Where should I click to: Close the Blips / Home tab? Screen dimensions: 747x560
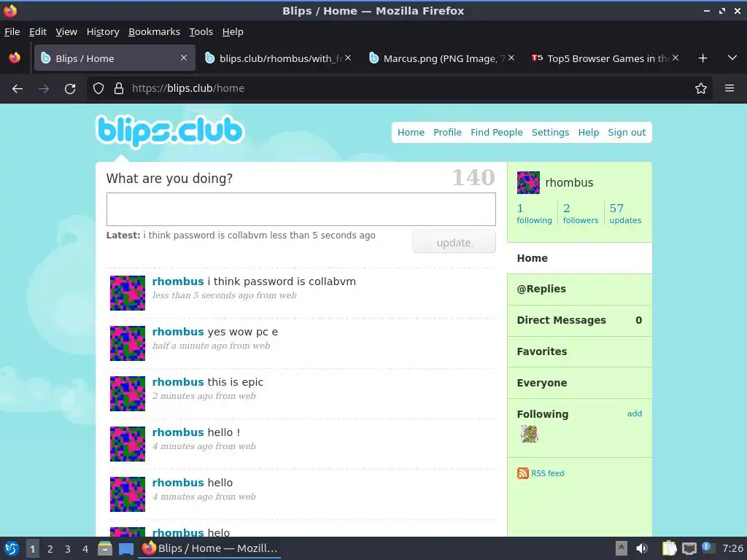pos(183,58)
